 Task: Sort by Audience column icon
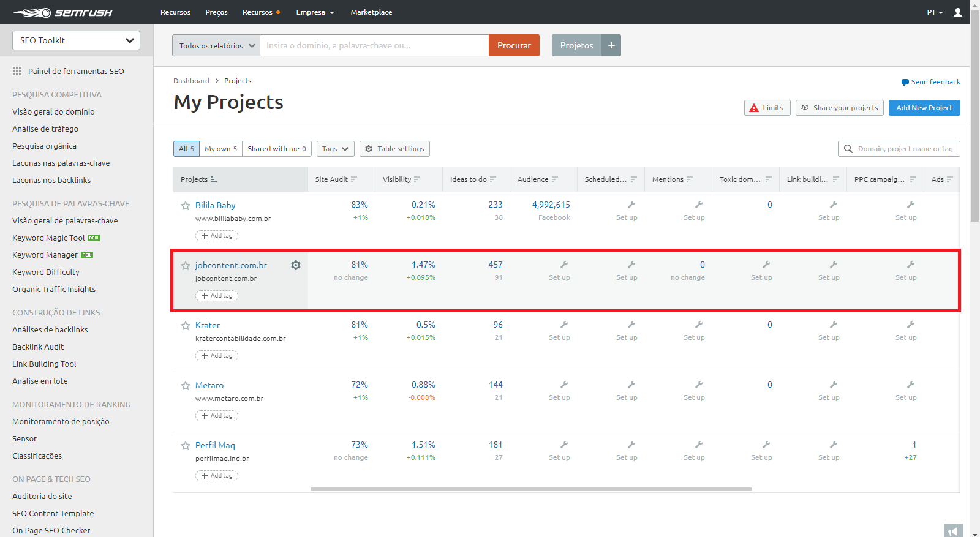click(x=555, y=179)
